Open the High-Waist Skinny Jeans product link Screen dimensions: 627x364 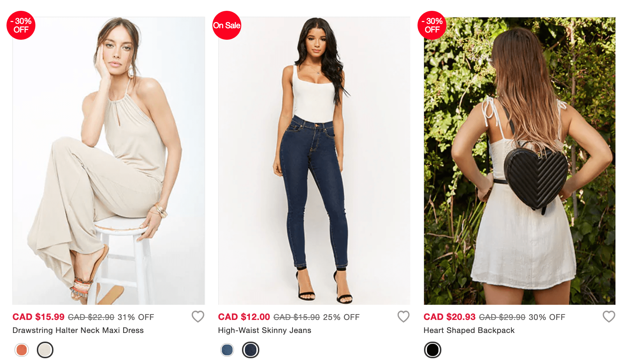tap(265, 330)
